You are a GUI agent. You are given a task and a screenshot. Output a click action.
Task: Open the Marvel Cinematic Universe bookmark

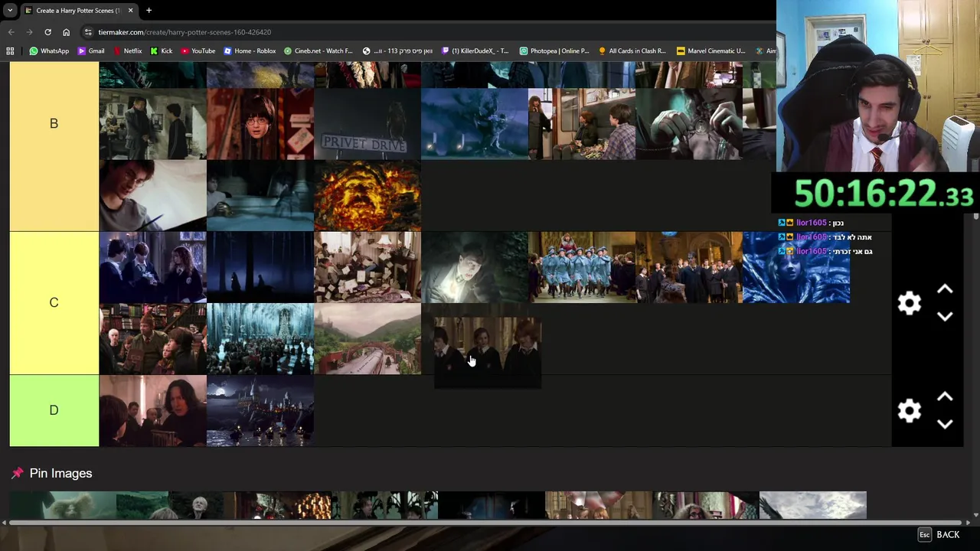pos(710,51)
